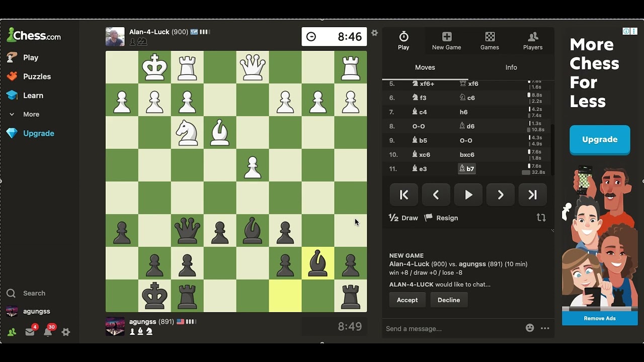Open messages envelope icon with badge 4
The height and width of the screenshot is (362, 644).
pyautogui.click(x=30, y=332)
